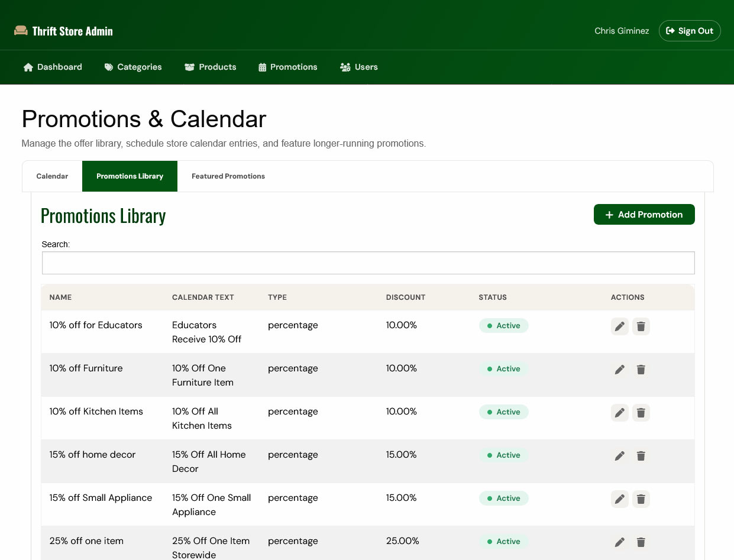Delete the 10% off Kitchen Items promotion

(641, 413)
